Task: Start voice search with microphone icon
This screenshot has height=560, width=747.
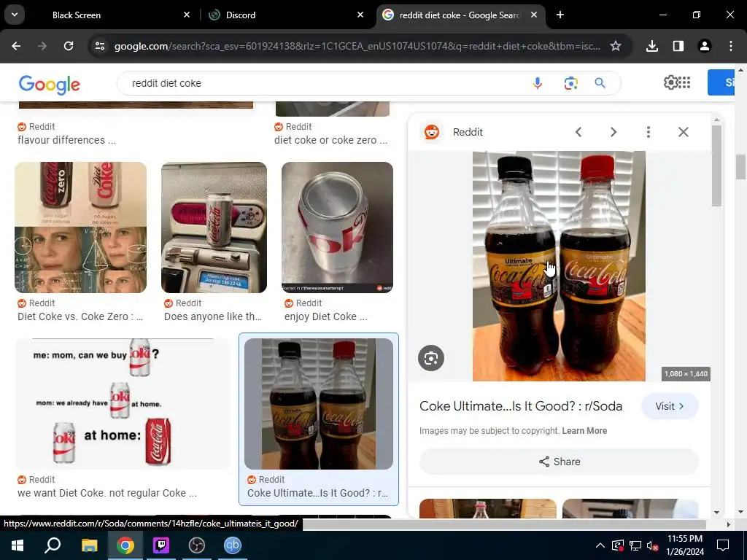Action: pos(538,83)
